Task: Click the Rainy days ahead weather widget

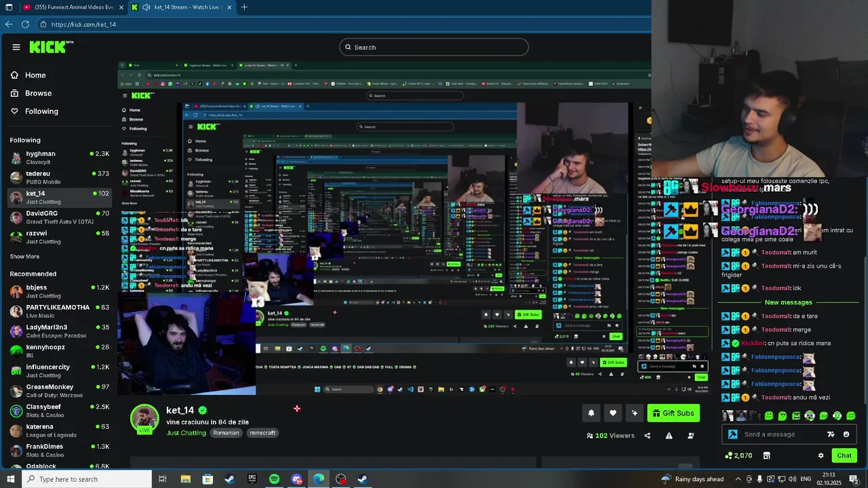Action: [692, 479]
